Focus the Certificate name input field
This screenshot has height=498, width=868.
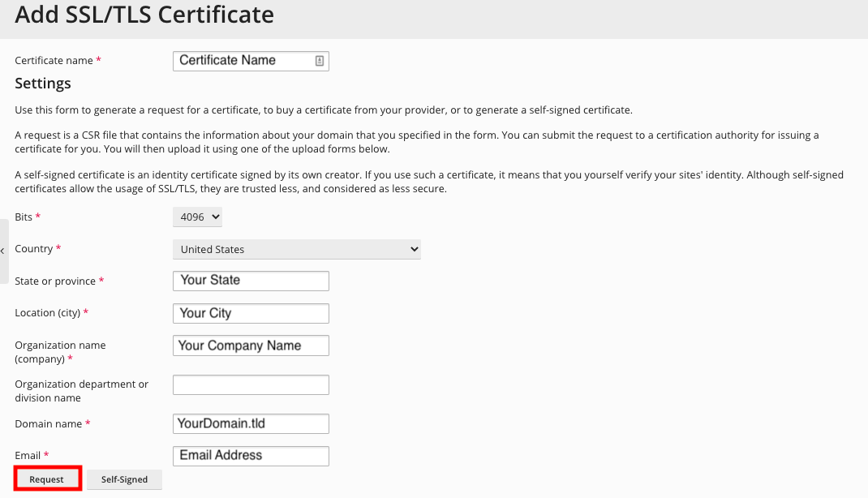coord(243,61)
